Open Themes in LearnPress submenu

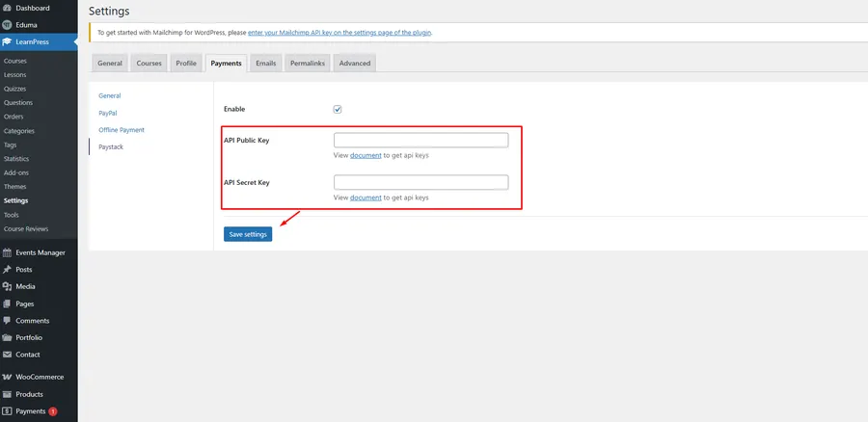tap(14, 187)
